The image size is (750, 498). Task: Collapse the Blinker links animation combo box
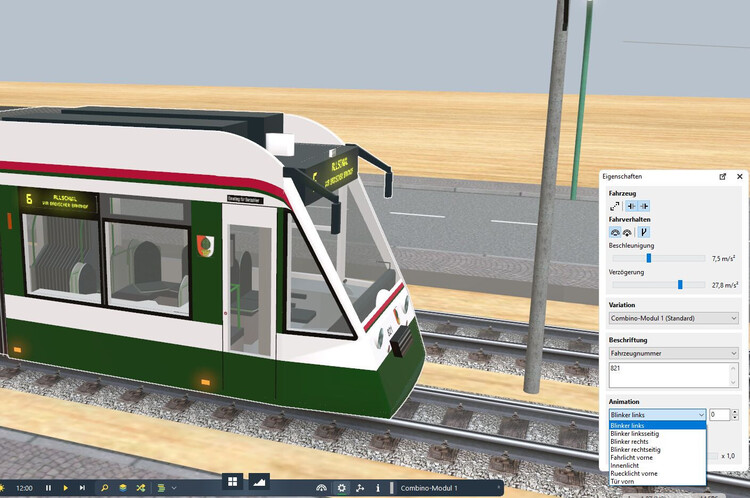coord(657,414)
